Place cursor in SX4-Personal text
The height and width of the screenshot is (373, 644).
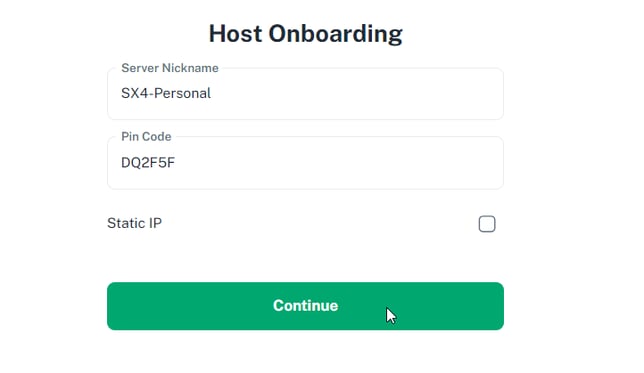tap(166, 93)
